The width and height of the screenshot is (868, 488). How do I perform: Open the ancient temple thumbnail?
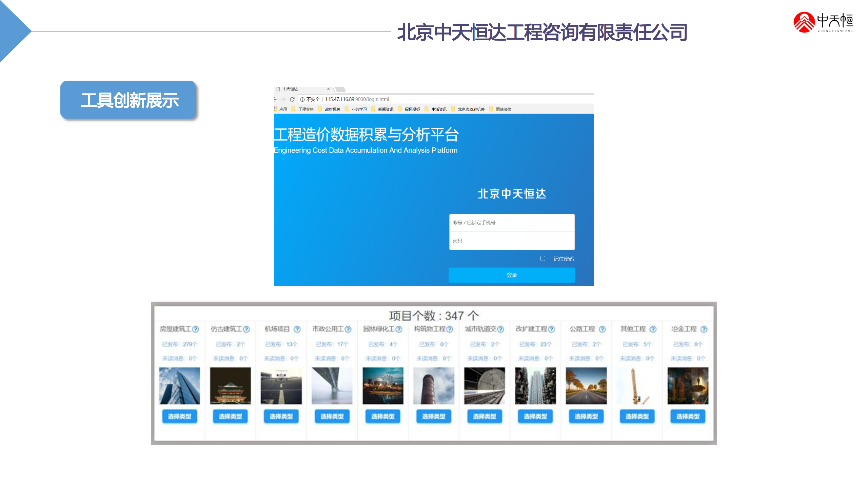point(231,386)
